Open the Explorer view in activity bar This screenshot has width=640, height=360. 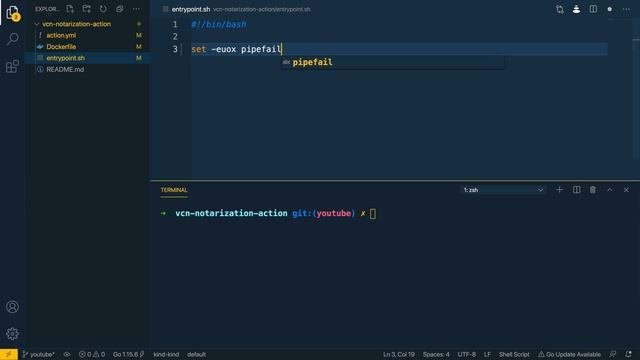[13, 13]
